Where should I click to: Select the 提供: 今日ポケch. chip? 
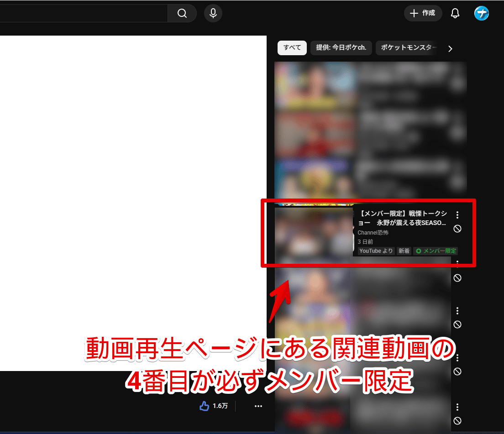pos(341,48)
